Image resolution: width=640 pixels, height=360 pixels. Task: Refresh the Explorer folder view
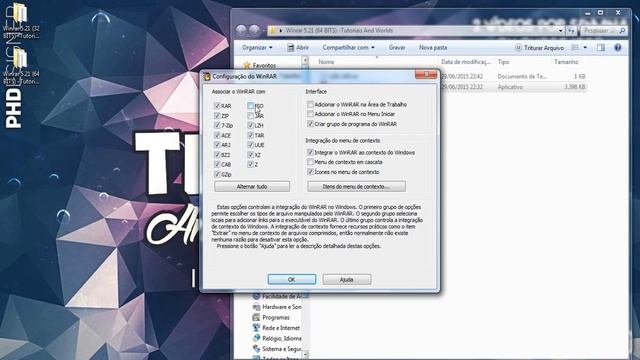571,31
